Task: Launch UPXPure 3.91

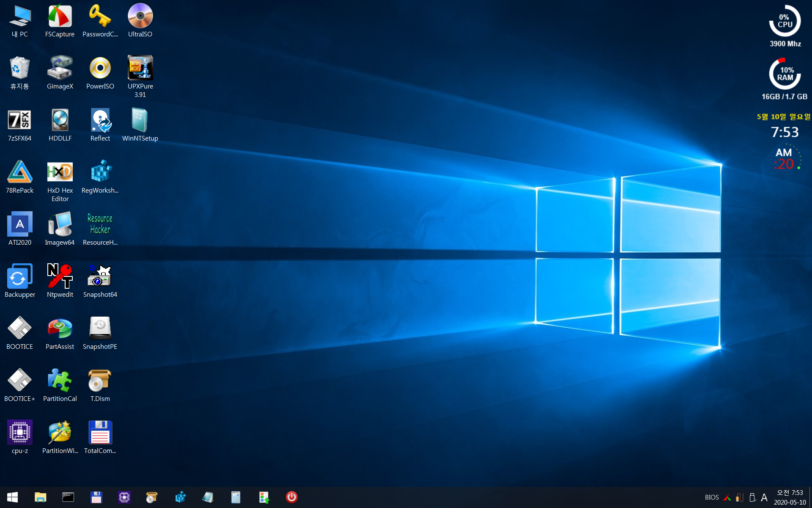Action: pos(140,77)
